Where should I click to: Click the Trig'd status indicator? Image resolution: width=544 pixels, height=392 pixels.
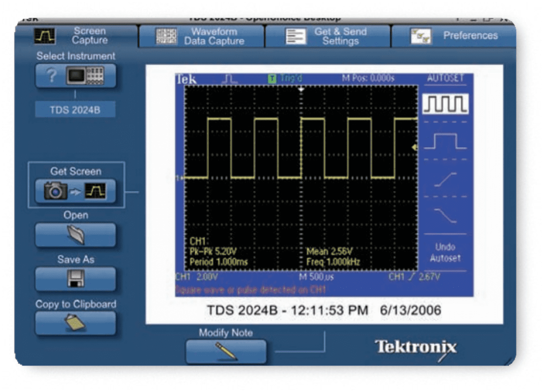286,78
